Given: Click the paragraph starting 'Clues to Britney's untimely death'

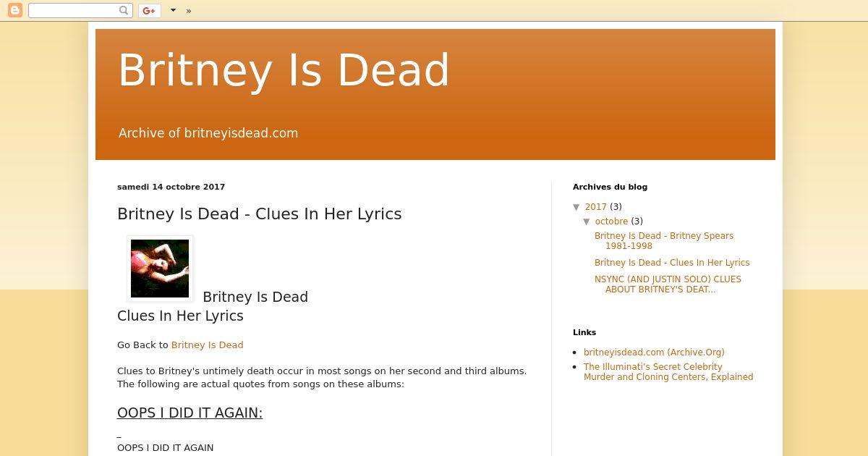Looking at the screenshot, I should point(322,378).
